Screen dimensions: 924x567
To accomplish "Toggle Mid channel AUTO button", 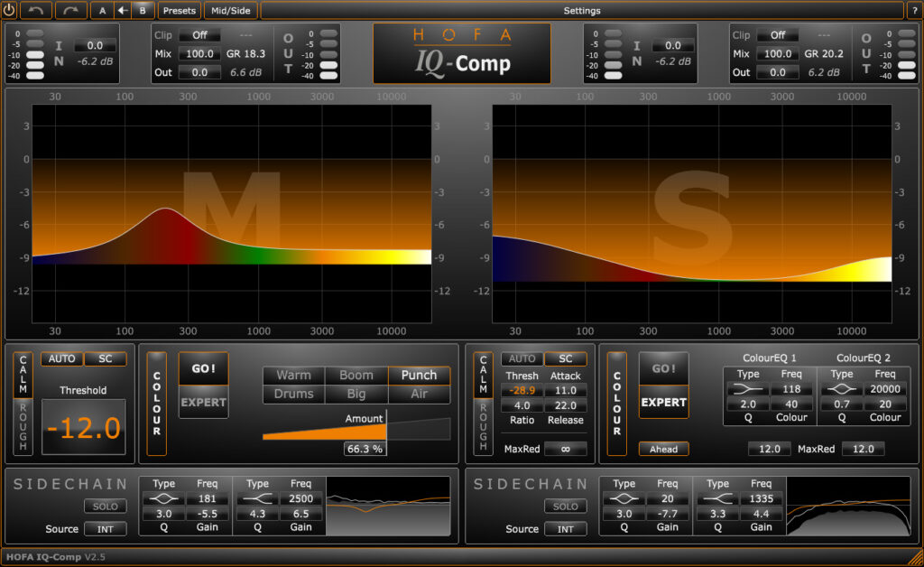I will click(x=62, y=358).
